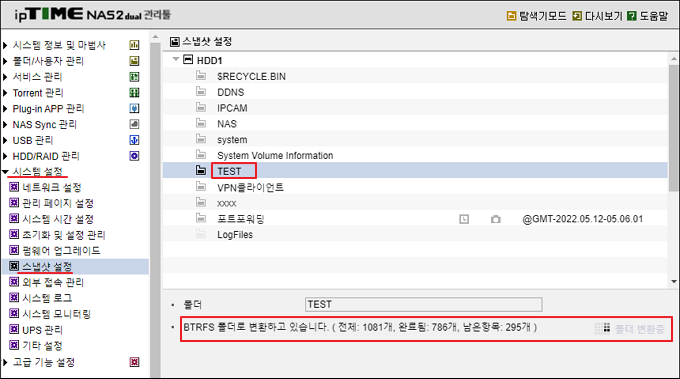Click the folder icon beside 포트포워딩
680x379 pixels.
point(201,218)
